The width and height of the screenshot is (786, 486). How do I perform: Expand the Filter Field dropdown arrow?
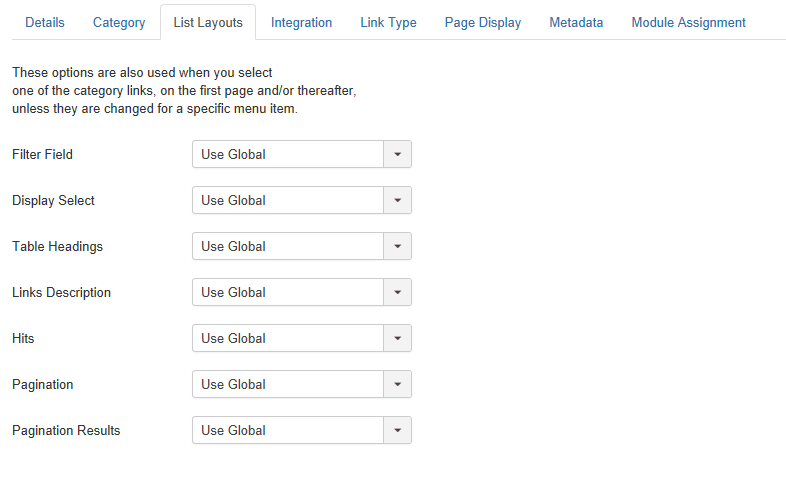pyautogui.click(x=398, y=154)
